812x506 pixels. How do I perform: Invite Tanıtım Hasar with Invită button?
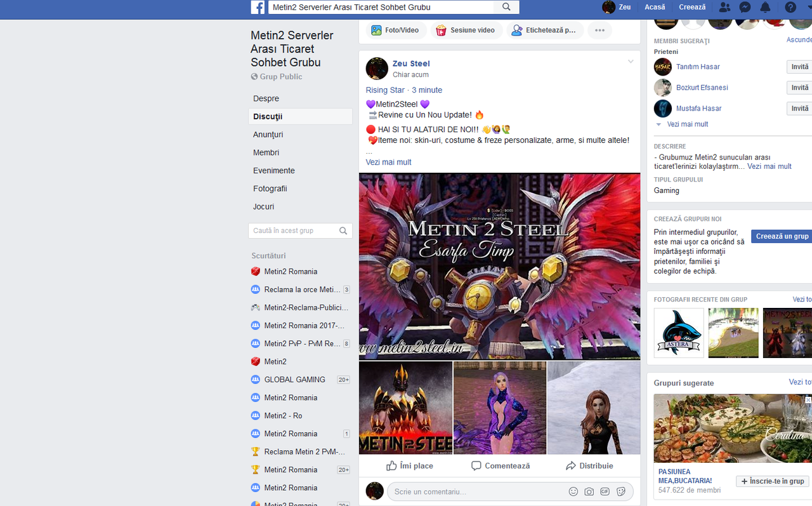(x=799, y=67)
